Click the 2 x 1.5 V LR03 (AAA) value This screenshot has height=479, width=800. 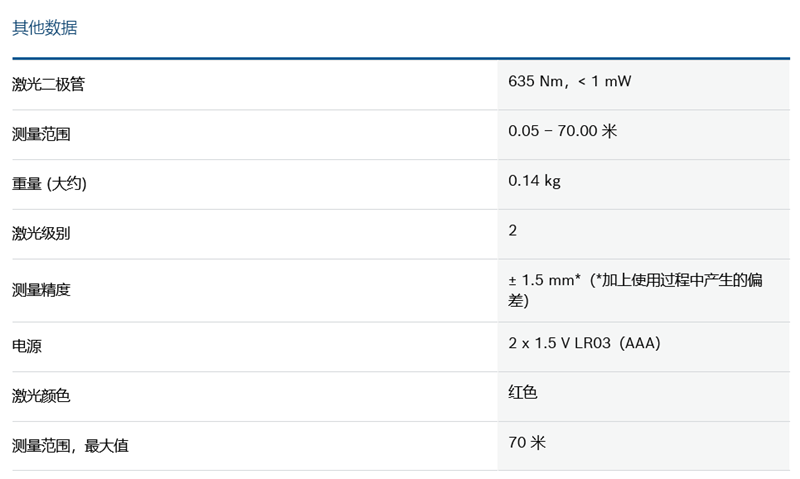[x=584, y=343]
